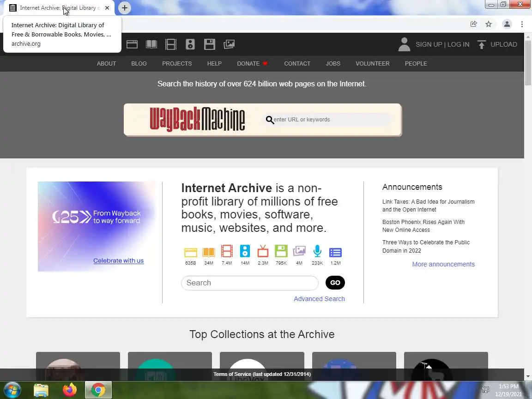Open the Software floppy icon in top navigation
Viewport: 532px width, 399px height.
click(x=209, y=44)
